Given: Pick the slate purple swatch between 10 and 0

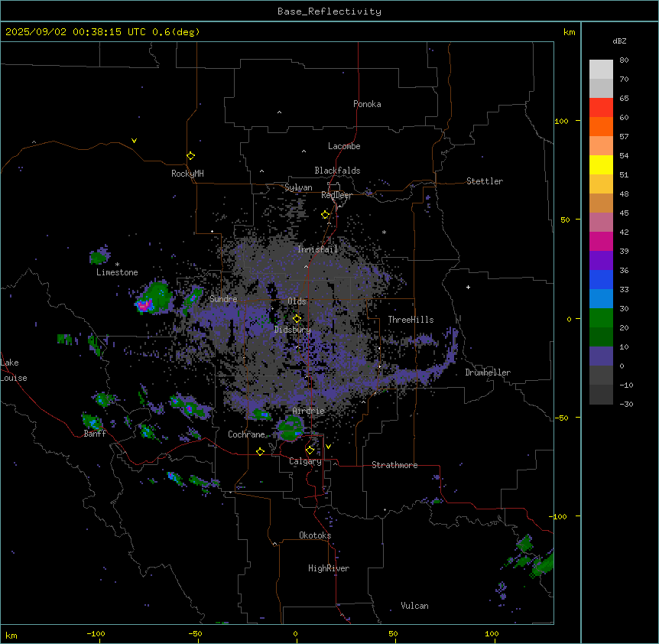Looking at the screenshot, I should click(601, 356).
